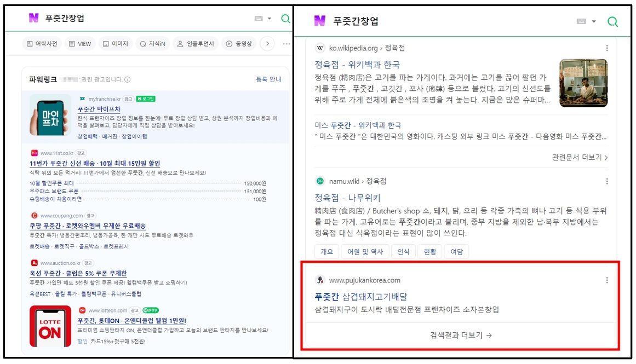Open the virtual keyboard icon in left window
The width and height of the screenshot is (636, 364).
pyautogui.click(x=259, y=18)
